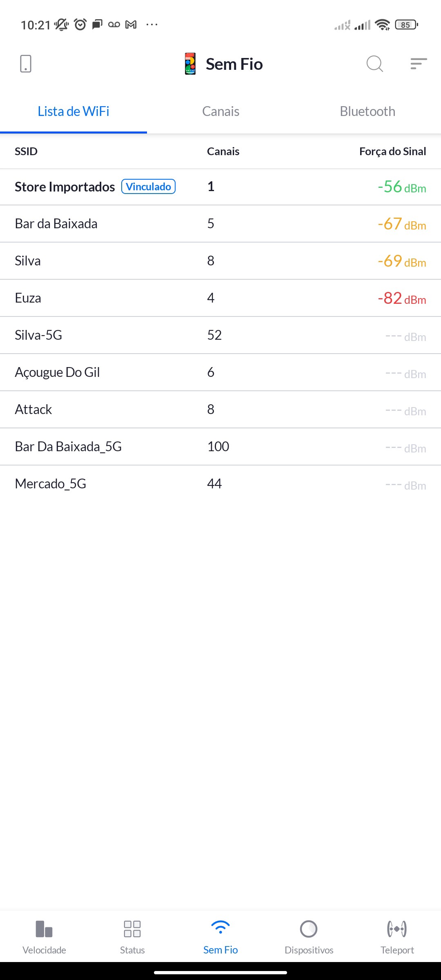
Task: Open the search magnifier icon
Action: [x=374, y=64]
